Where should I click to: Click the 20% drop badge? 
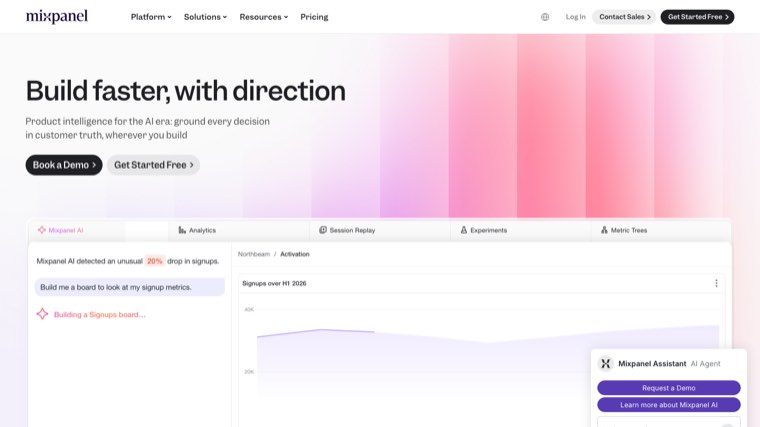coord(155,261)
